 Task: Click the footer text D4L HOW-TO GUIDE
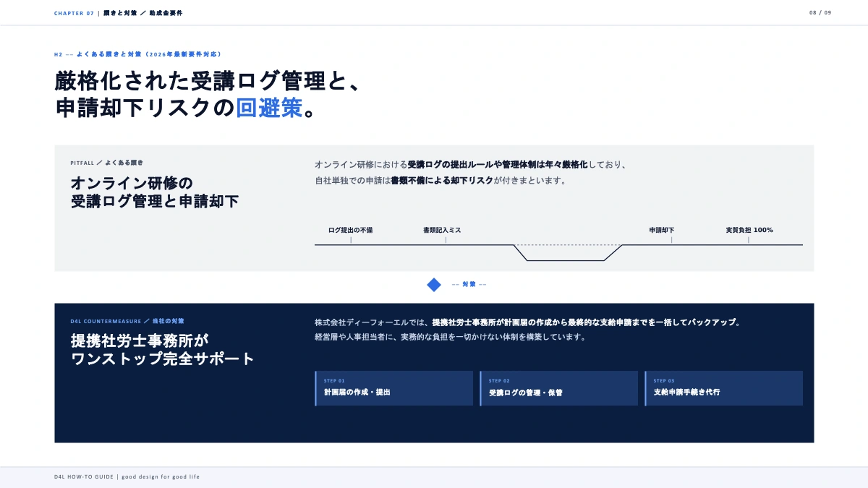coord(84,477)
